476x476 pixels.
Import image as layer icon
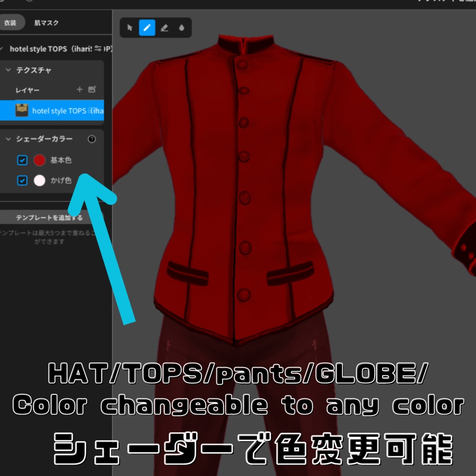coord(92,89)
